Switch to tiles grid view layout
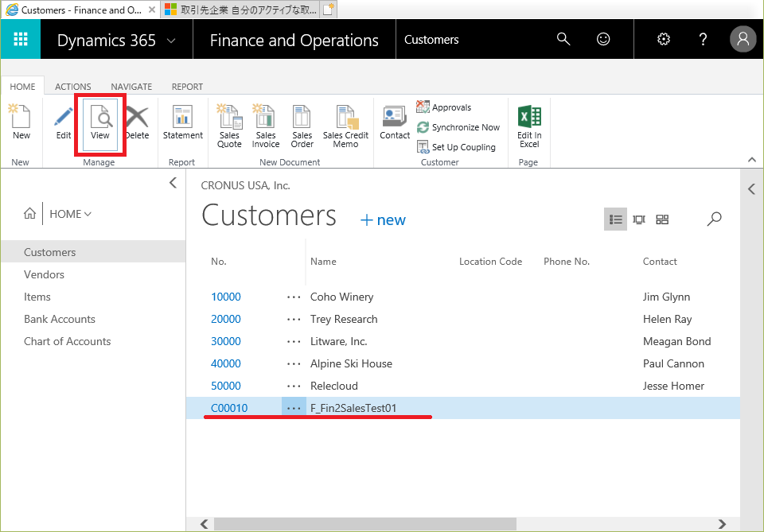This screenshot has width=764, height=532. click(x=662, y=219)
